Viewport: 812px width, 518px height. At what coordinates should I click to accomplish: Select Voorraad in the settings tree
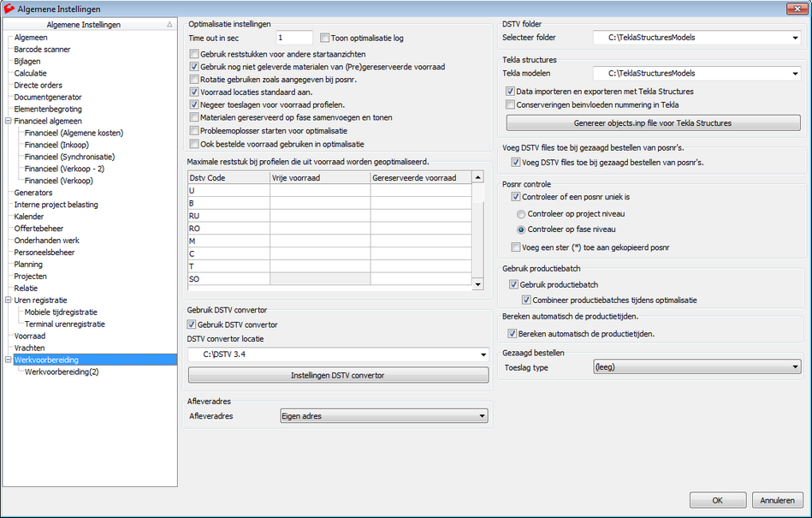(x=29, y=336)
